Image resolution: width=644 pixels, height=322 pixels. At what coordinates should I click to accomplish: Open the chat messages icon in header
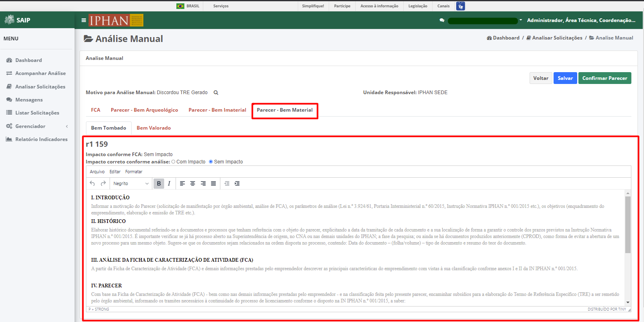click(442, 20)
